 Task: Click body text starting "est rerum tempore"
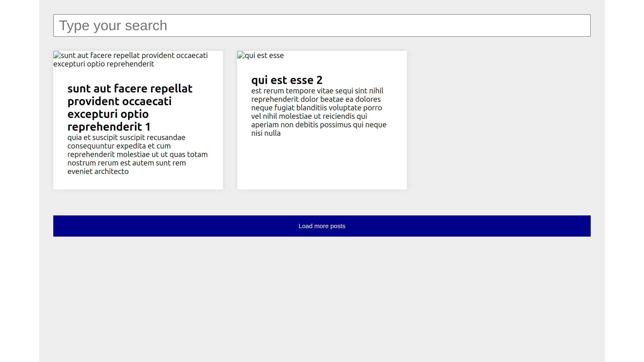pyautogui.click(x=317, y=90)
